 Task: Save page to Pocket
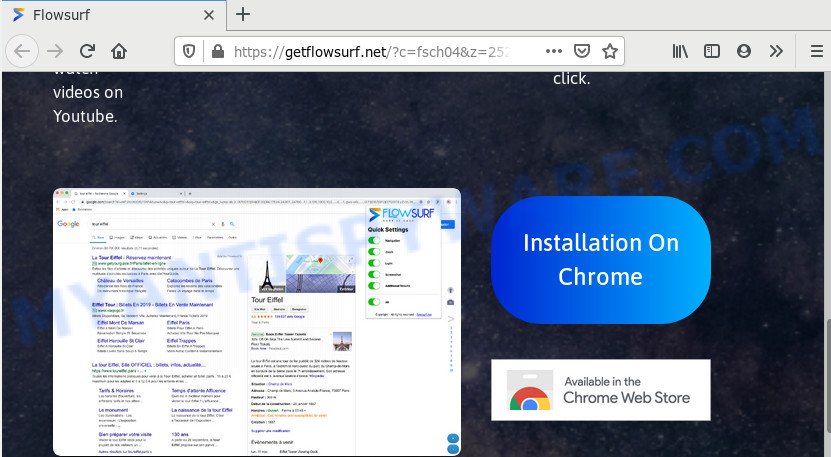tap(582, 51)
